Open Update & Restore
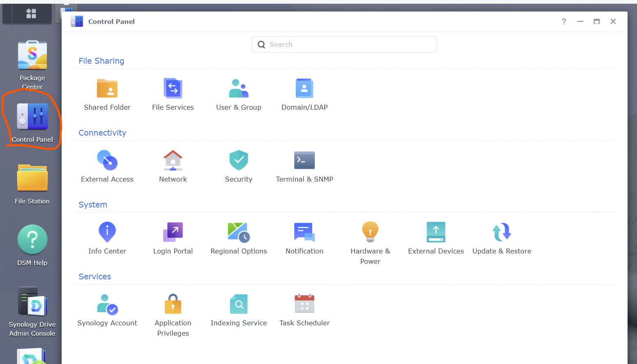 [x=502, y=238]
